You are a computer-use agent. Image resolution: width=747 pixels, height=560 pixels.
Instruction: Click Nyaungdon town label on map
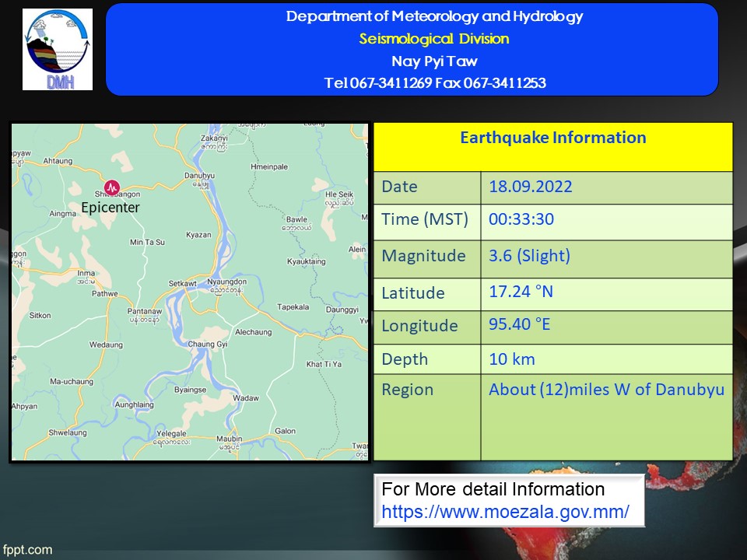pyautogui.click(x=226, y=282)
